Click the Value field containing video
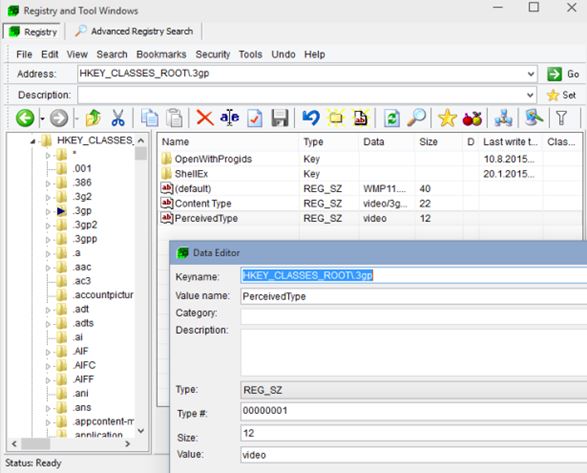Image resolution: width=587 pixels, height=473 pixels. [x=413, y=455]
